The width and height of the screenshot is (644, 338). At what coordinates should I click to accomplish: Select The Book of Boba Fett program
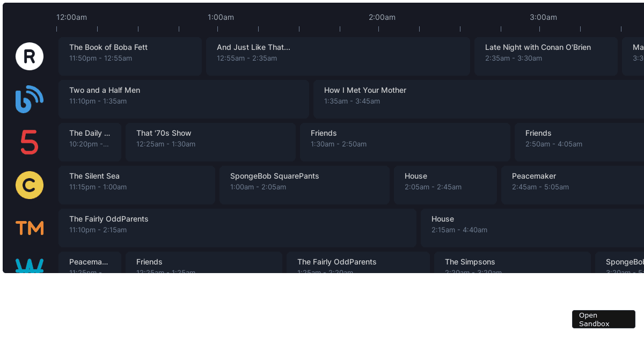(130, 56)
